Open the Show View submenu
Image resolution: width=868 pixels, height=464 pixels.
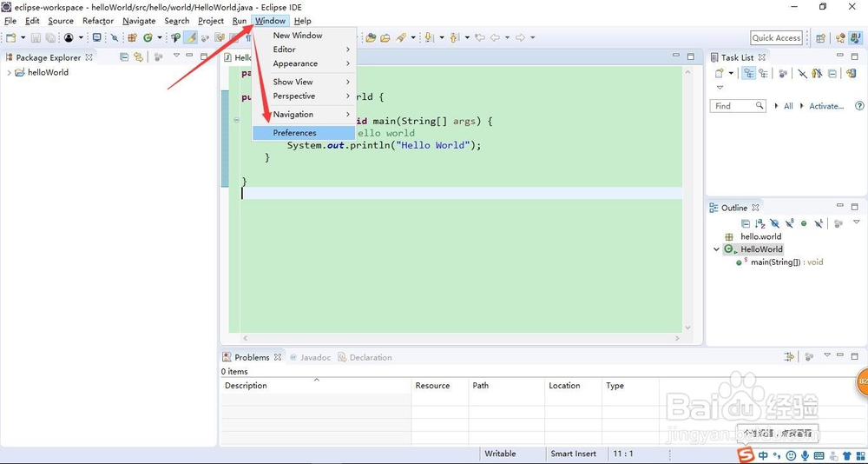point(303,82)
